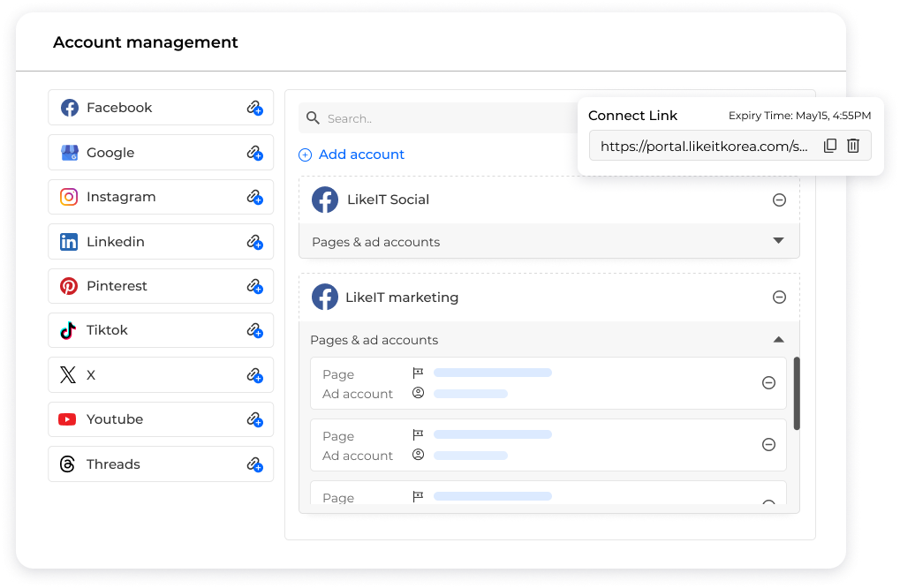This screenshot has height=588, width=900.
Task: Remove the first Page and Ad account entry
Action: tap(768, 382)
